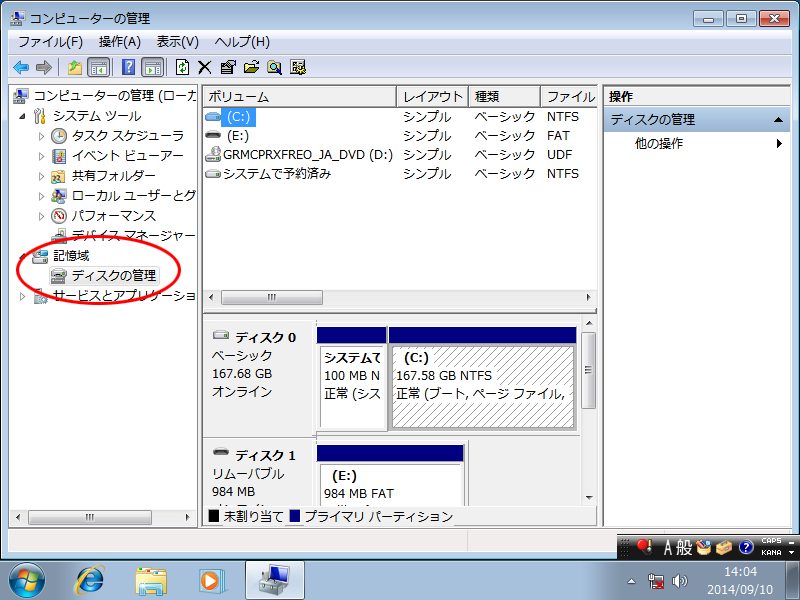Screen dimensions: 800x600
Task: Open the 表示(V) menu
Action: click(x=177, y=42)
